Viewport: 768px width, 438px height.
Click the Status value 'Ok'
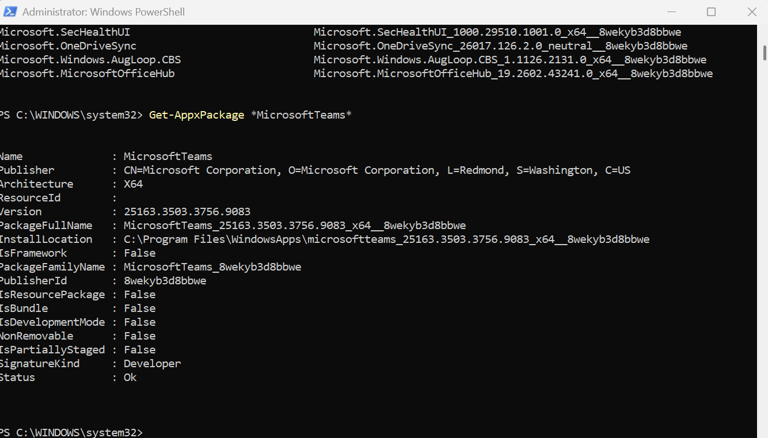coord(130,377)
